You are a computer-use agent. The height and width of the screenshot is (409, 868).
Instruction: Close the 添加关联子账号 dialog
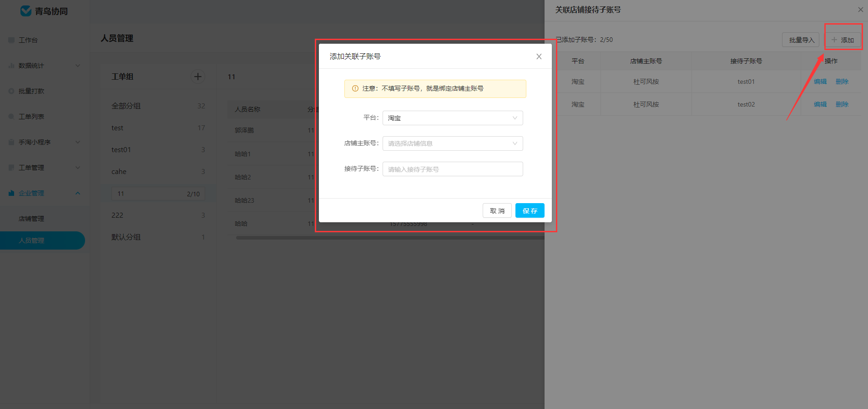(539, 56)
